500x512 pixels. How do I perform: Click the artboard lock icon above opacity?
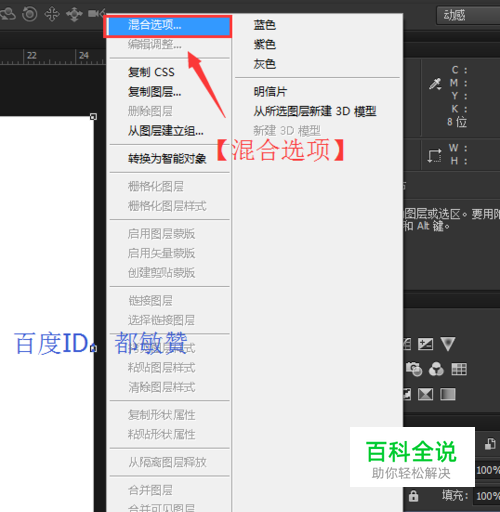pyautogui.click(x=490, y=444)
